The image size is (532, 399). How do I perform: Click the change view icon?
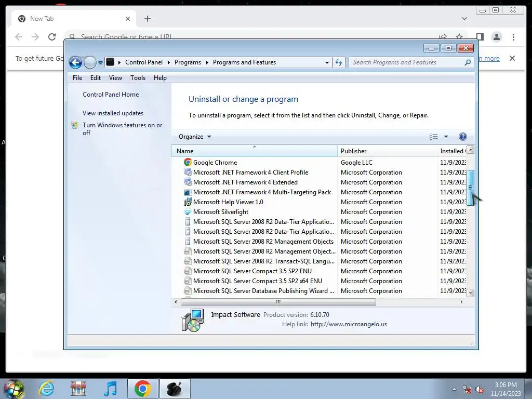tap(434, 137)
